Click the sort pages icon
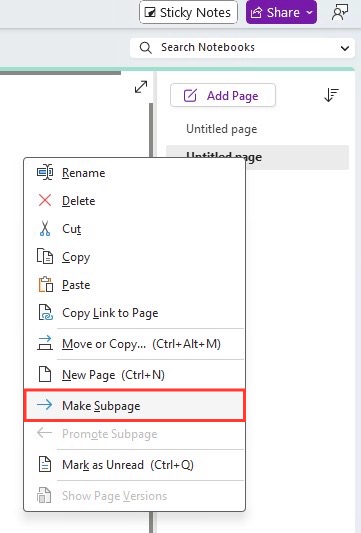Screen dimensions: 361x533 click(331, 95)
